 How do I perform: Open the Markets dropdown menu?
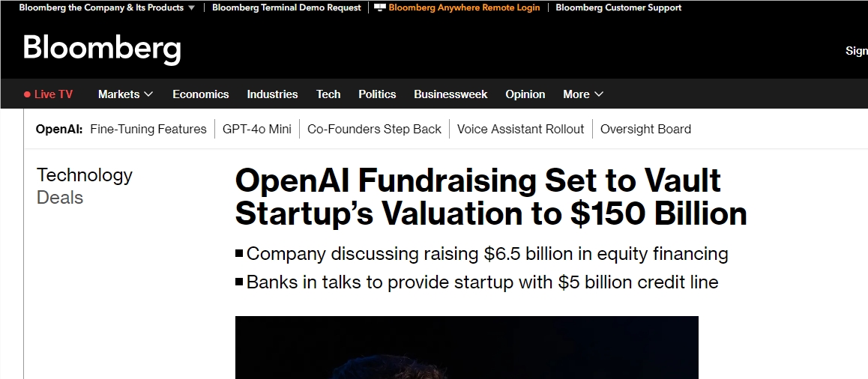coord(125,94)
